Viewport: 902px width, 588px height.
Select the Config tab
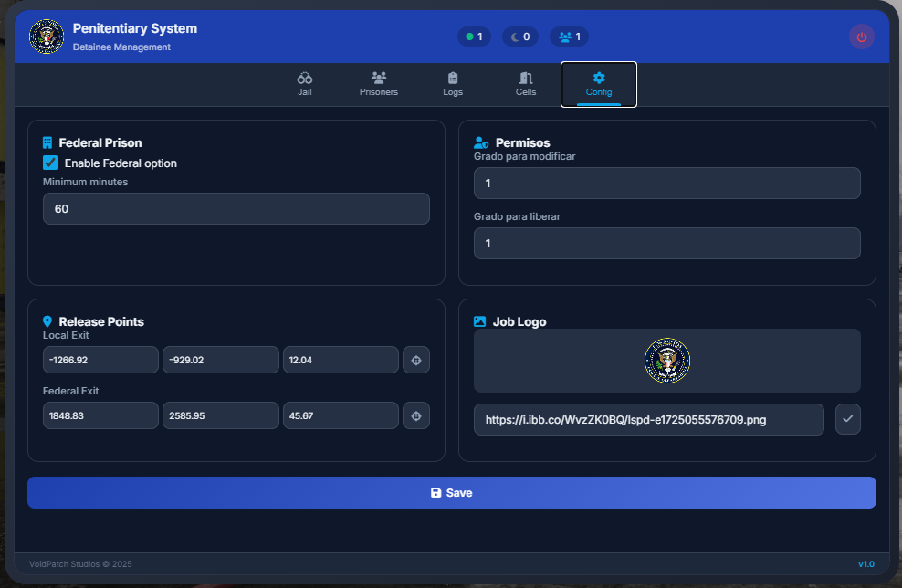coord(599,84)
